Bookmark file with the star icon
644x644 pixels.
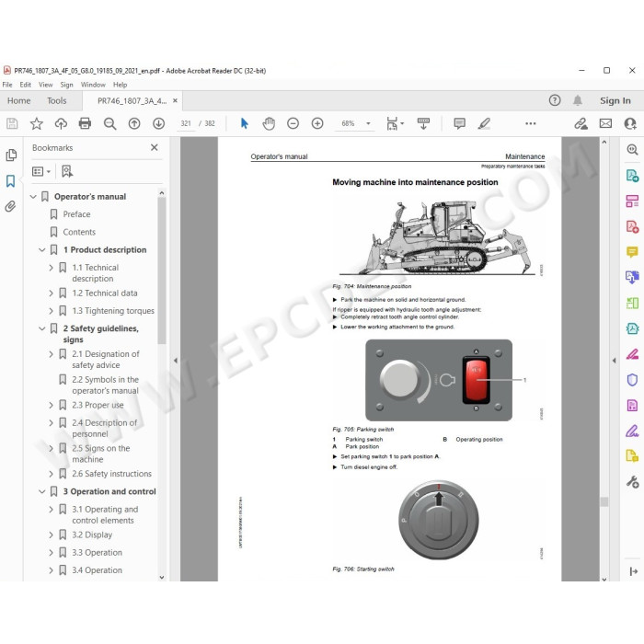pos(37,123)
